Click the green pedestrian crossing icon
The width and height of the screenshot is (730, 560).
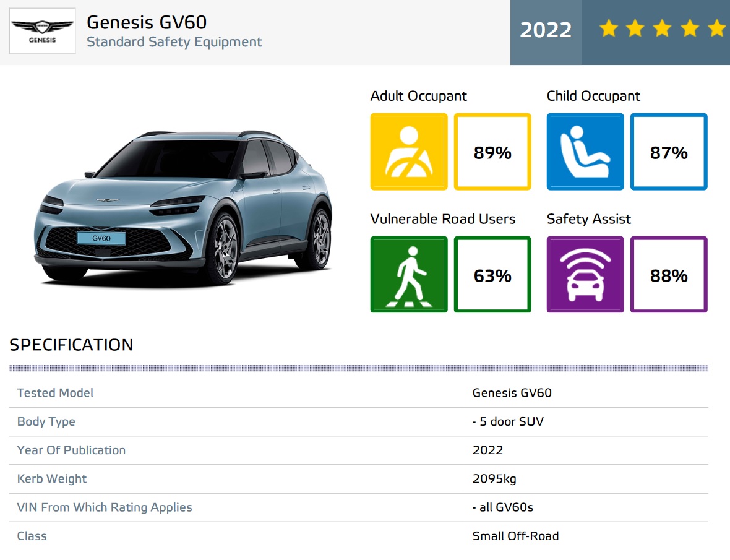408,274
